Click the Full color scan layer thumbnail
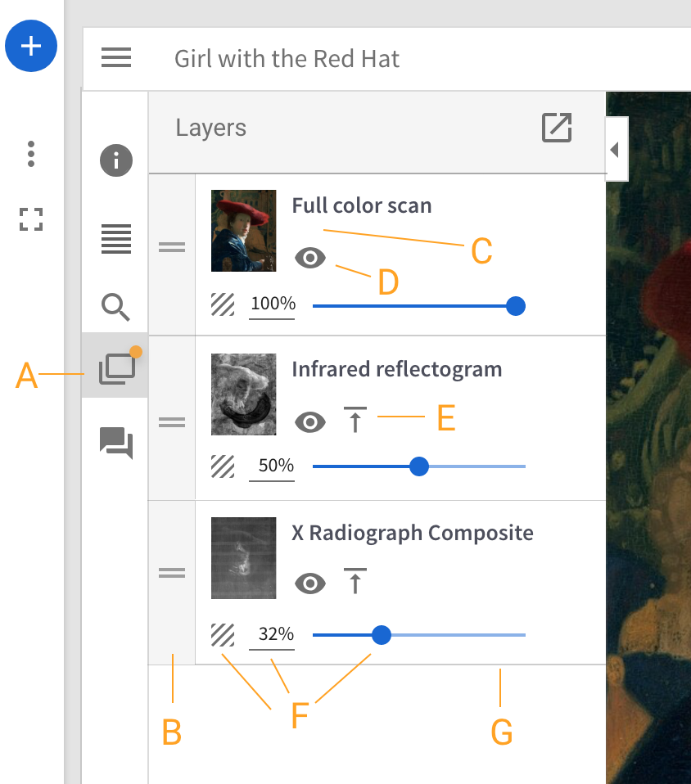The width and height of the screenshot is (691, 784). [243, 230]
